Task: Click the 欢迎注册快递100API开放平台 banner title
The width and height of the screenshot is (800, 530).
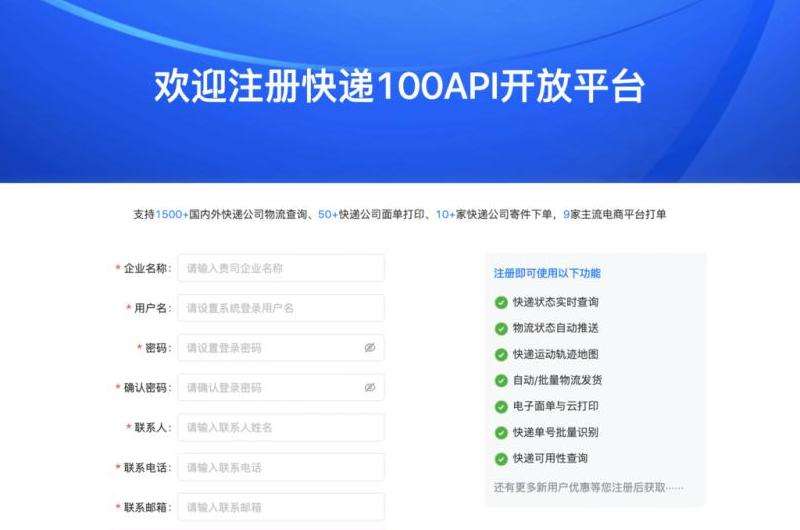Action: pyautogui.click(x=399, y=87)
